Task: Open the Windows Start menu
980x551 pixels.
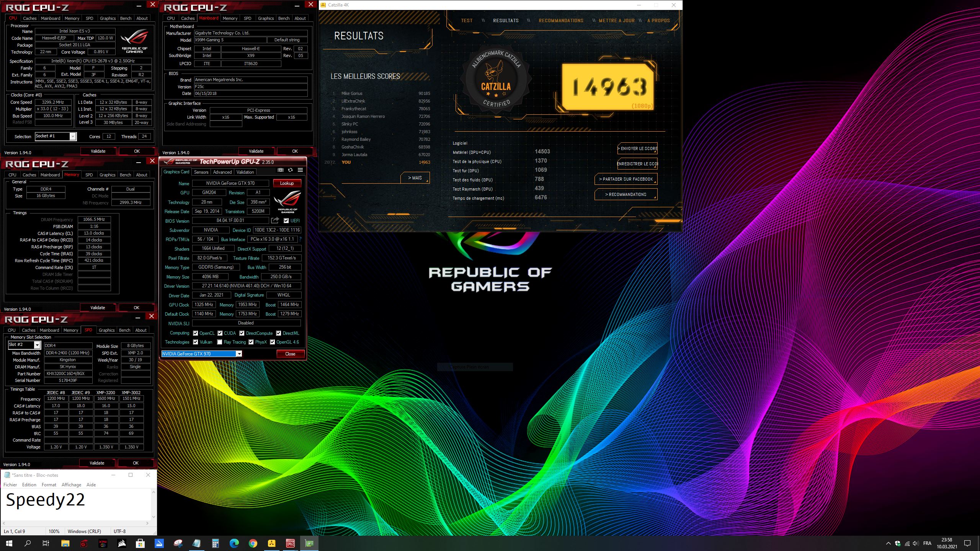Action: pos(9,543)
